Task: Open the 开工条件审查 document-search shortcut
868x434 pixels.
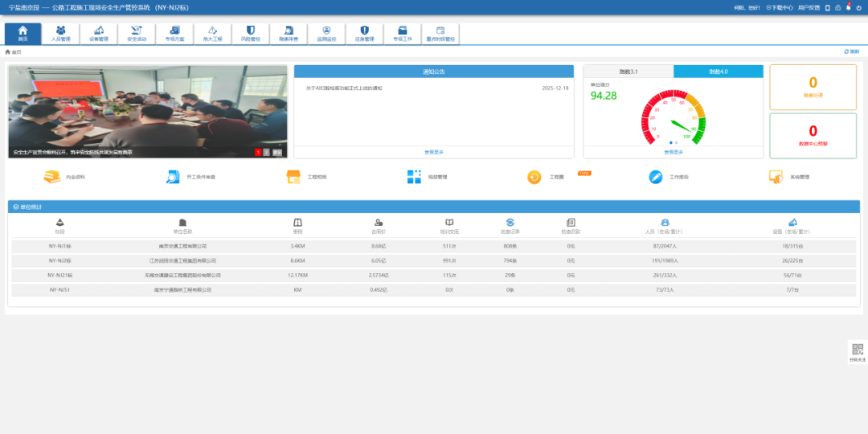Action: pyautogui.click(x=190, y=177)
